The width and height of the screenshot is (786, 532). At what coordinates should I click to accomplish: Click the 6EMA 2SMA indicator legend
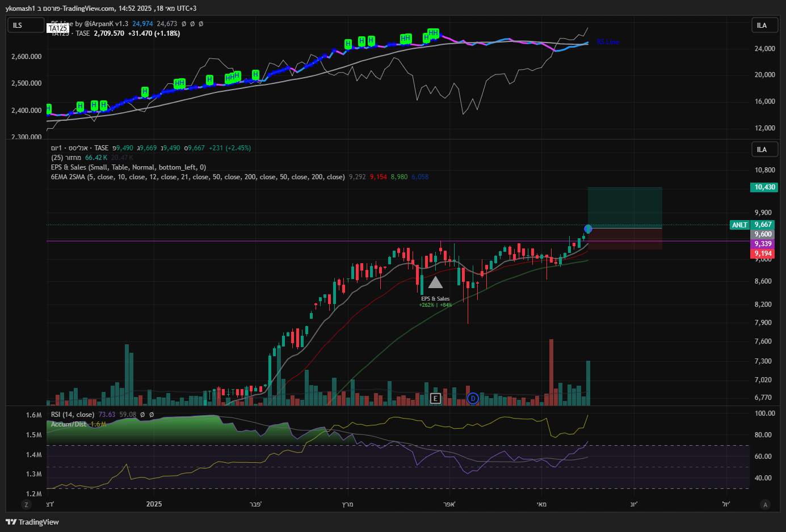(x=197, y=177)
